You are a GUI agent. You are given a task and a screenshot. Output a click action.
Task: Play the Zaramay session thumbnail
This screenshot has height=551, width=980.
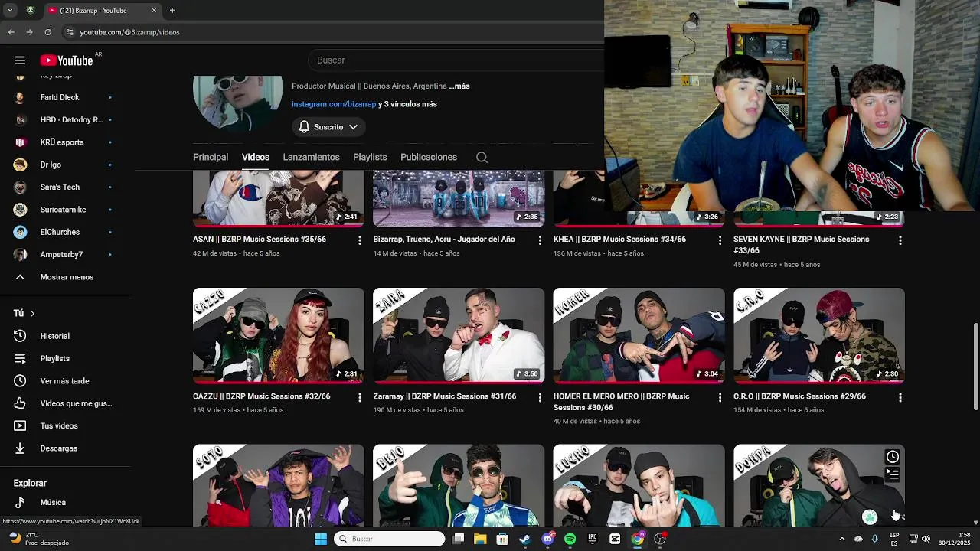tap(459, 335)
